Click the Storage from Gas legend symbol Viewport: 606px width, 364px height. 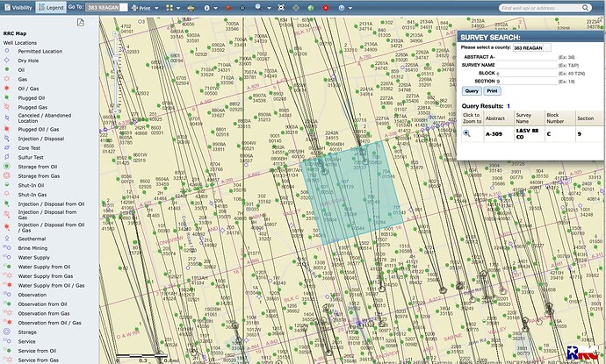(x=6, y=175)
